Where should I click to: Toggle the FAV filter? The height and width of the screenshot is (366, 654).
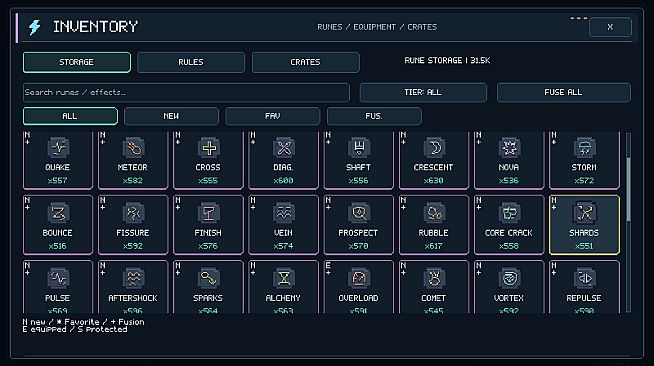click(x=273, y=116)
